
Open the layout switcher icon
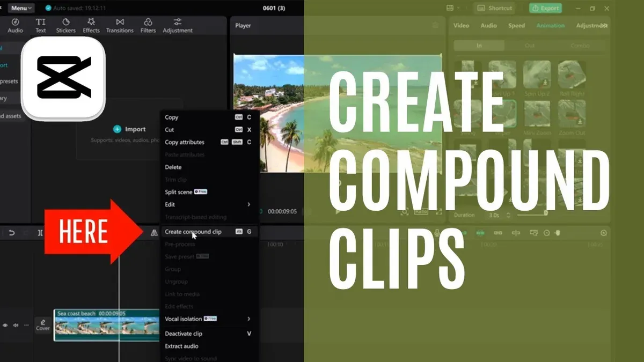point(450,8)
